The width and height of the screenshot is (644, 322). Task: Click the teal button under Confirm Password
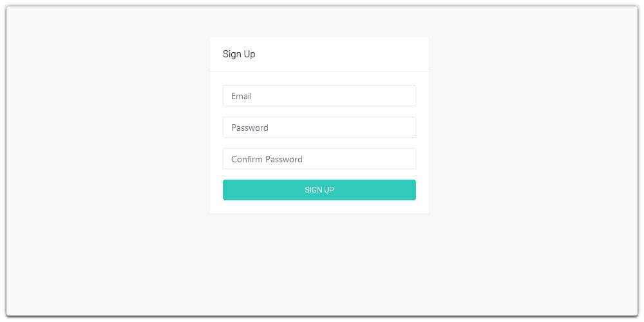(x=319, y=190)
